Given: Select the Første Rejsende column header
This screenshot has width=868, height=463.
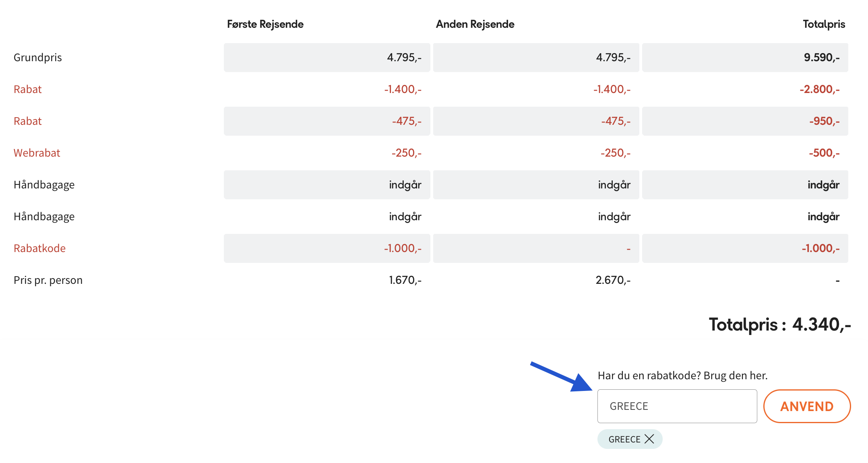Looking at the screenshot, I should tap(265, 24).
